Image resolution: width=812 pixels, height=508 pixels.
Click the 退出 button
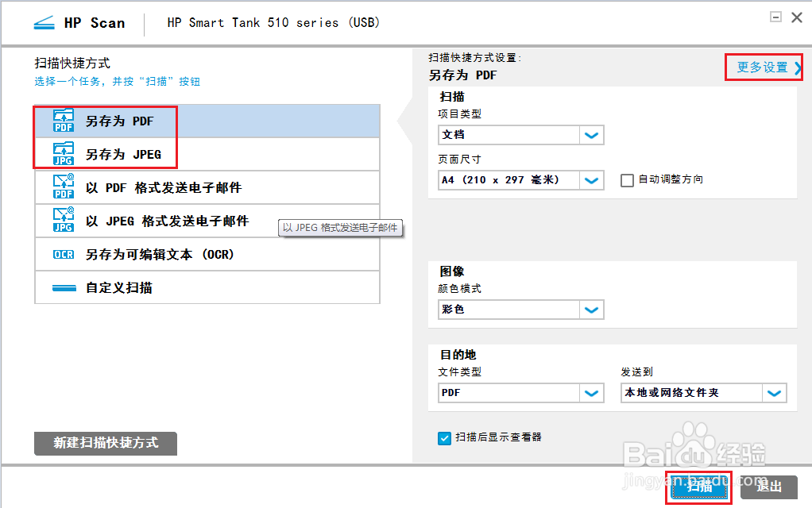(x=769, y=487)
